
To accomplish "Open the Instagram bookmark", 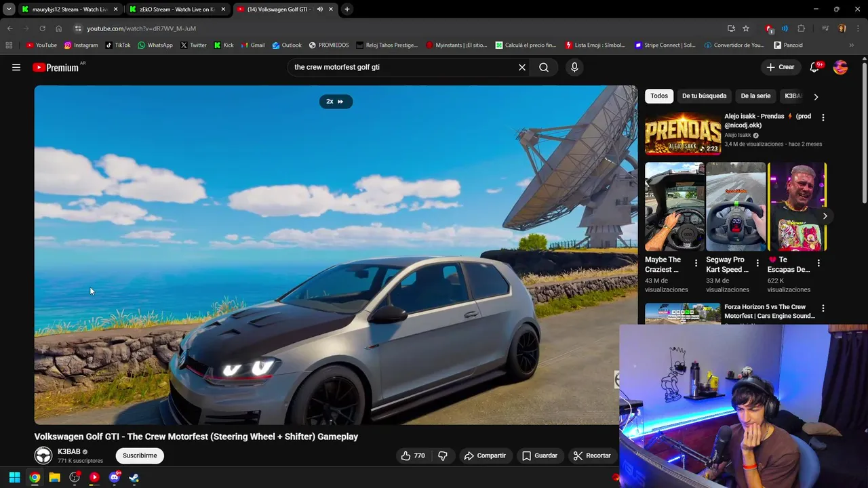I will coord(81,45).
